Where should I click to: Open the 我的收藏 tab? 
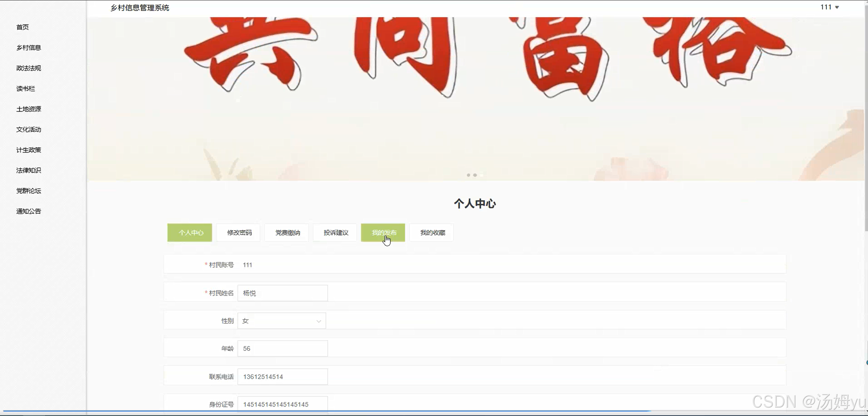pos(432,233)
